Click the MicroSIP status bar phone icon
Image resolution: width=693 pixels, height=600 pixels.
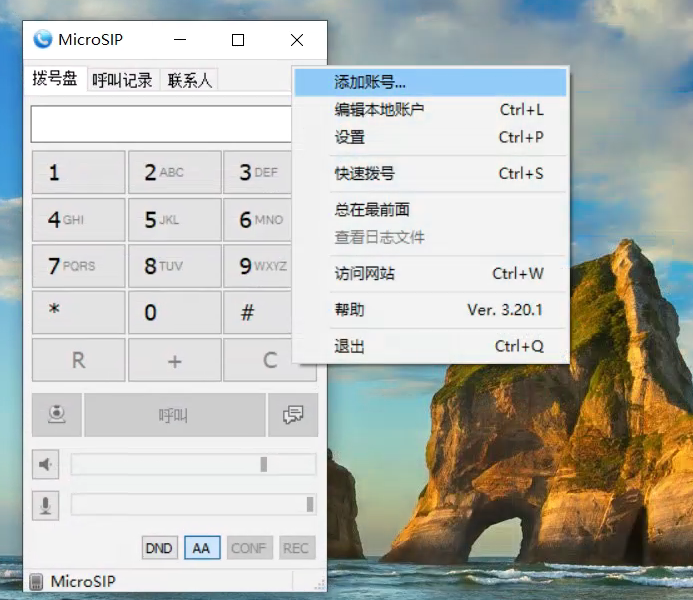pyautogui.click(x=37, y=581)
